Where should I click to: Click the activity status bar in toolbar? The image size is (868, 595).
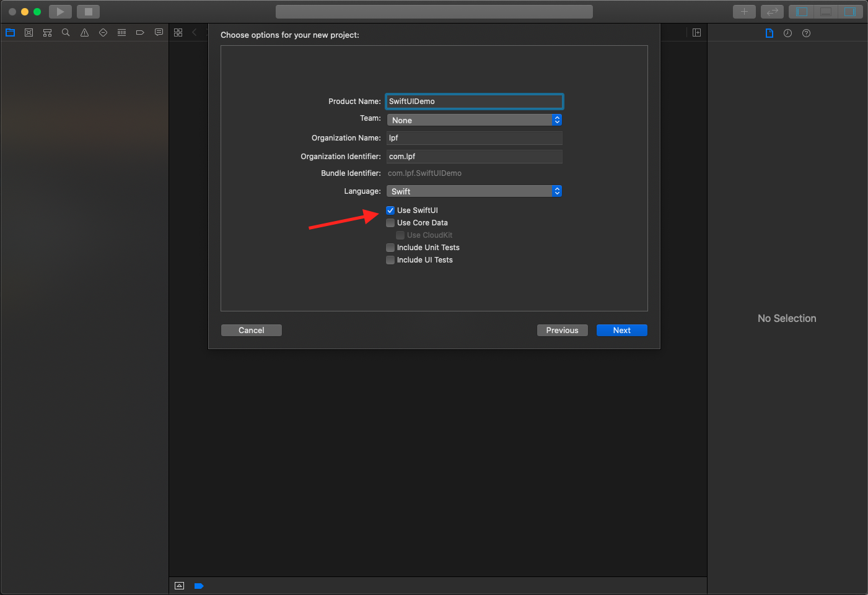434,12
